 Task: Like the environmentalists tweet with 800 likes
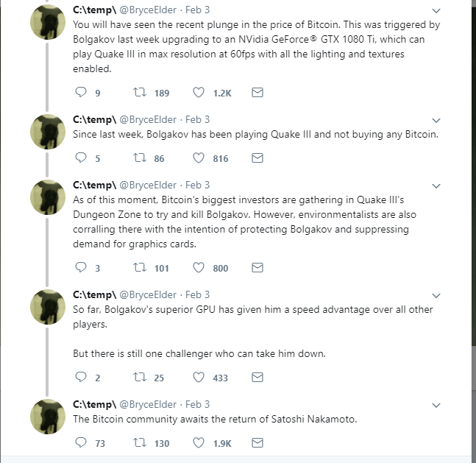pos(198,268)
